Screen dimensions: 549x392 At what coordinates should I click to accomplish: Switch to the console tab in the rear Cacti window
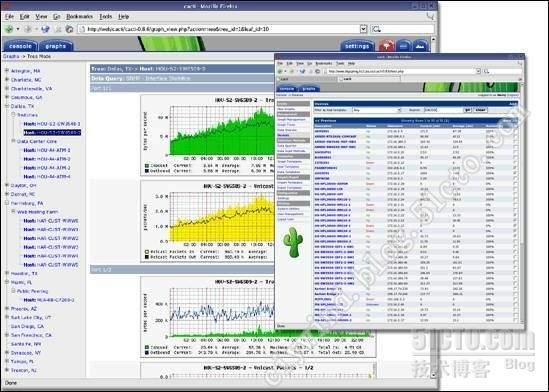(20, 46)
